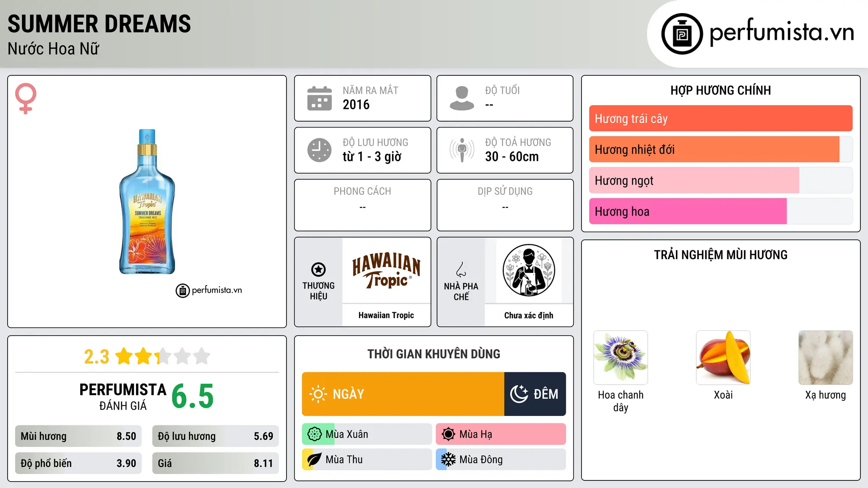The image size is (868, 488).
Task: Click the Hợp hương chính heading
Action: click(721, 90)
